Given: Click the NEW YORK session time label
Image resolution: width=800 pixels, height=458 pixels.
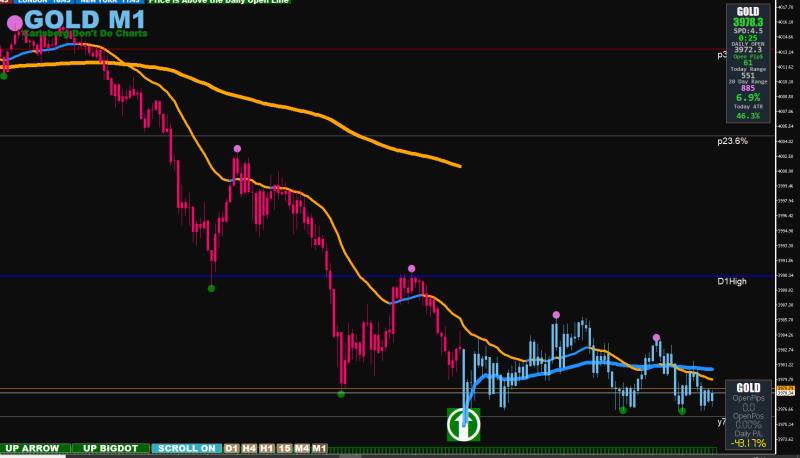Looking at the screenshot, I should (x=111, y=2).
